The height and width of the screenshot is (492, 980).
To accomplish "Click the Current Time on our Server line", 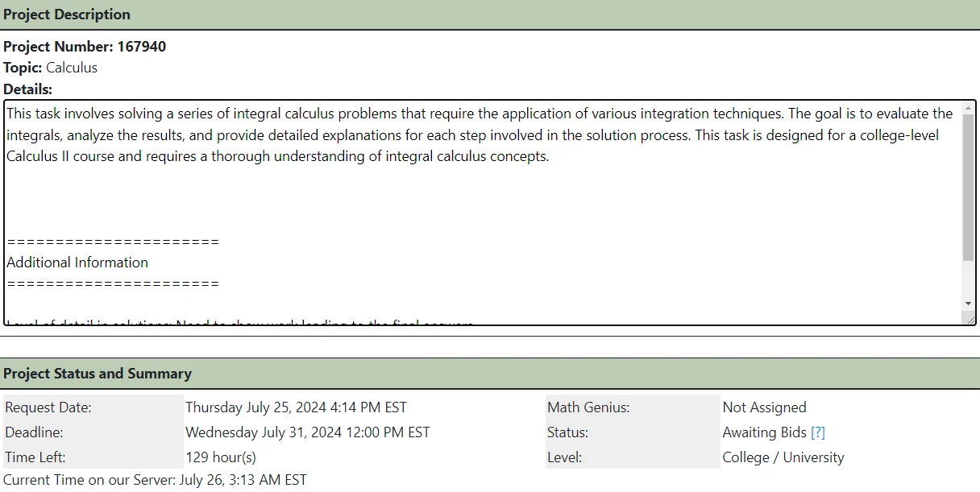I will click(155, 480).
